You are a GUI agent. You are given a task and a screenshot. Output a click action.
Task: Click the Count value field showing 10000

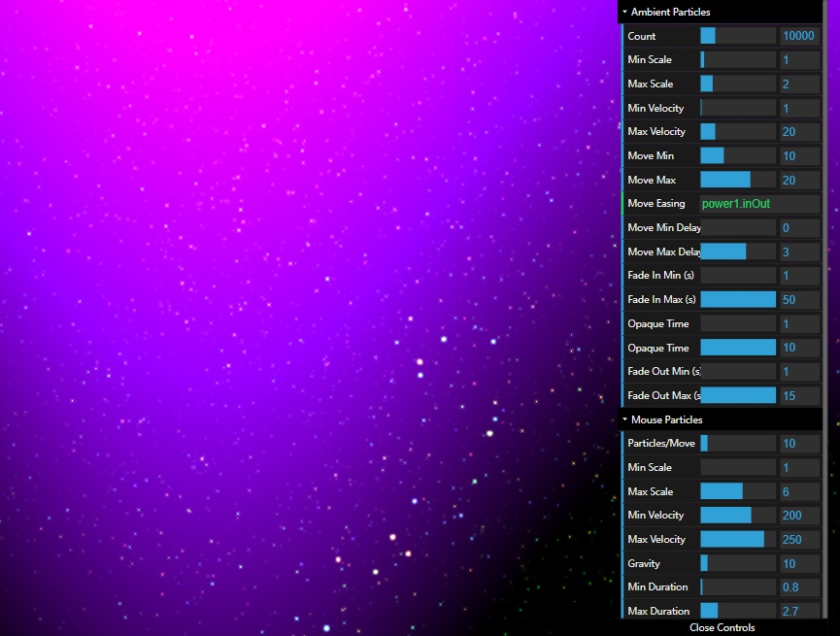point(799,36)
